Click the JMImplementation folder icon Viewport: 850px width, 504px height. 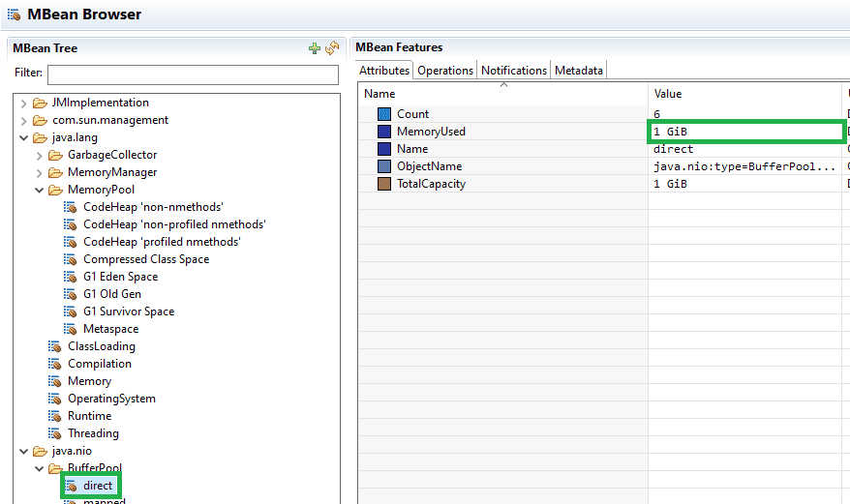tap(40, 103)
